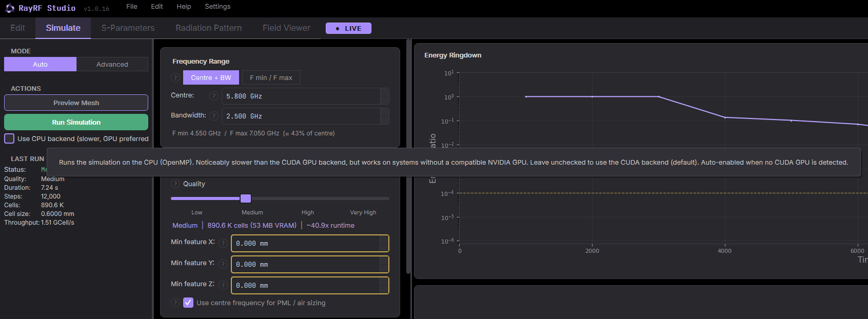Click the Energy Ringdown chart title
The width and height of the screenshot is (868, 319).
[452, 55]
